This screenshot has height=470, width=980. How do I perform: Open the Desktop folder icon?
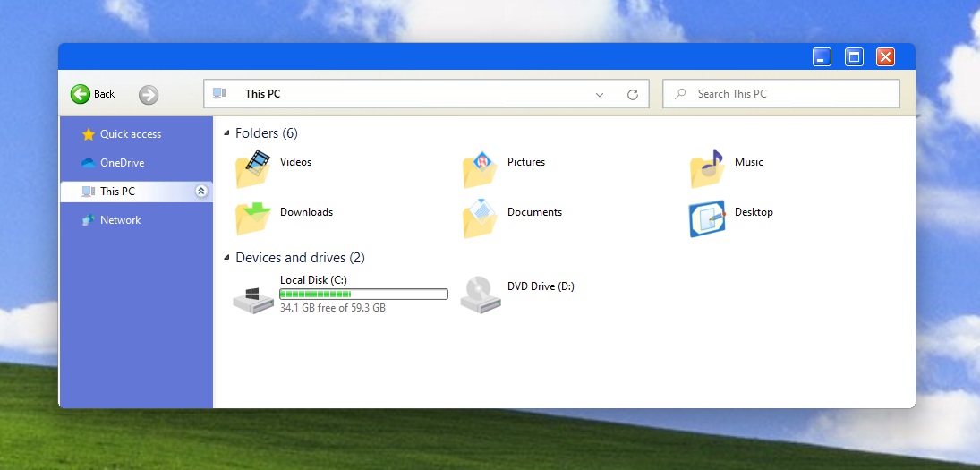click(707, 218)
